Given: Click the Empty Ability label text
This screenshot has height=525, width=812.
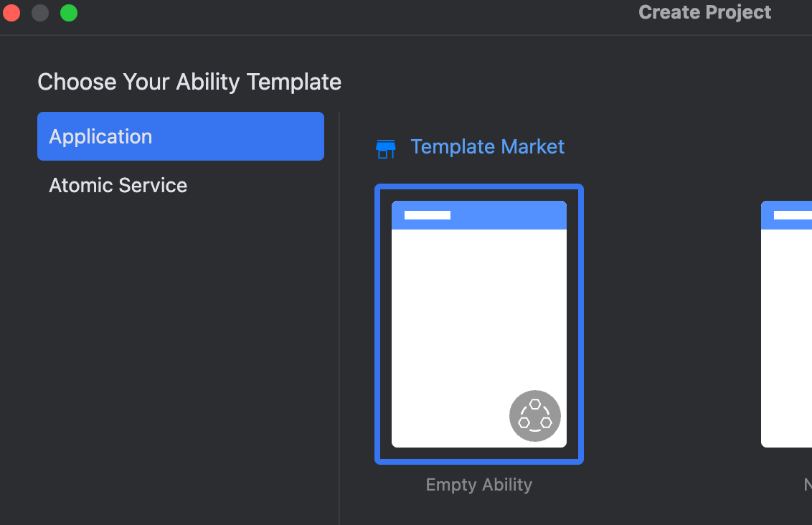Looking at the screenshot, I should [x=478, y=485].
